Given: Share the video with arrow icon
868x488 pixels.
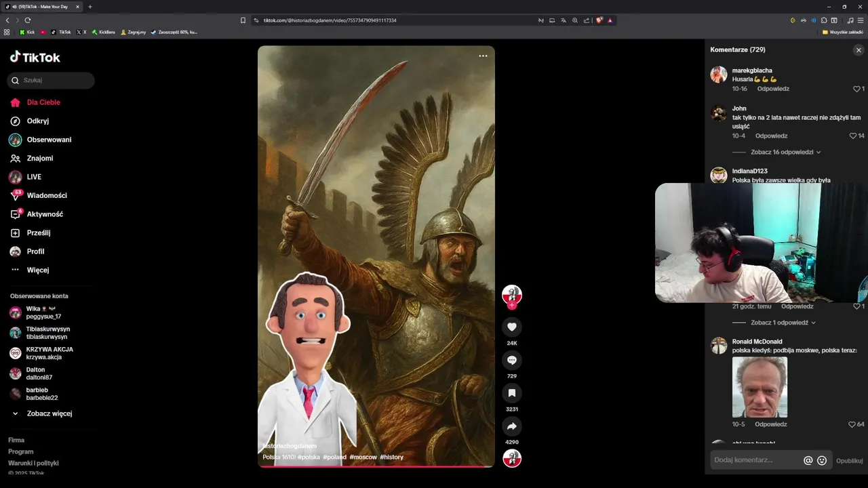Looking at the screenshot, I should [x=512, y=426].
